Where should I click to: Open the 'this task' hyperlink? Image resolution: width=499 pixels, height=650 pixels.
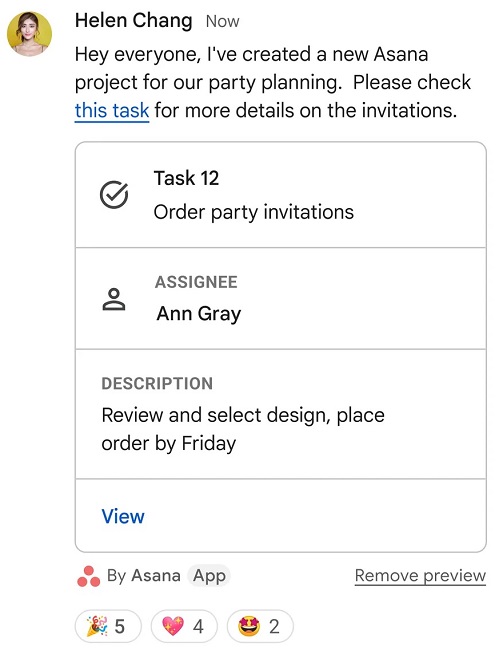[112, 111]
